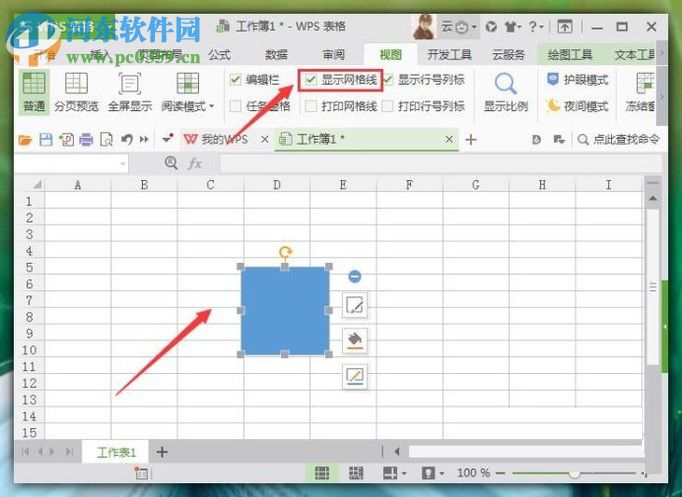682x497 pixels.
Task: Enable Print Row and Column Headers (打印行号列标)
Action: tap(388, 106)
